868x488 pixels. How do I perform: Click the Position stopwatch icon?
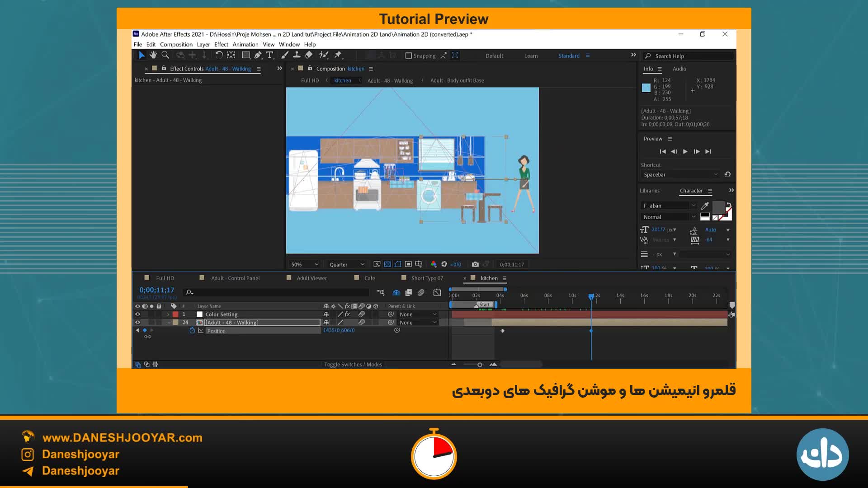[x=192, y=331]
